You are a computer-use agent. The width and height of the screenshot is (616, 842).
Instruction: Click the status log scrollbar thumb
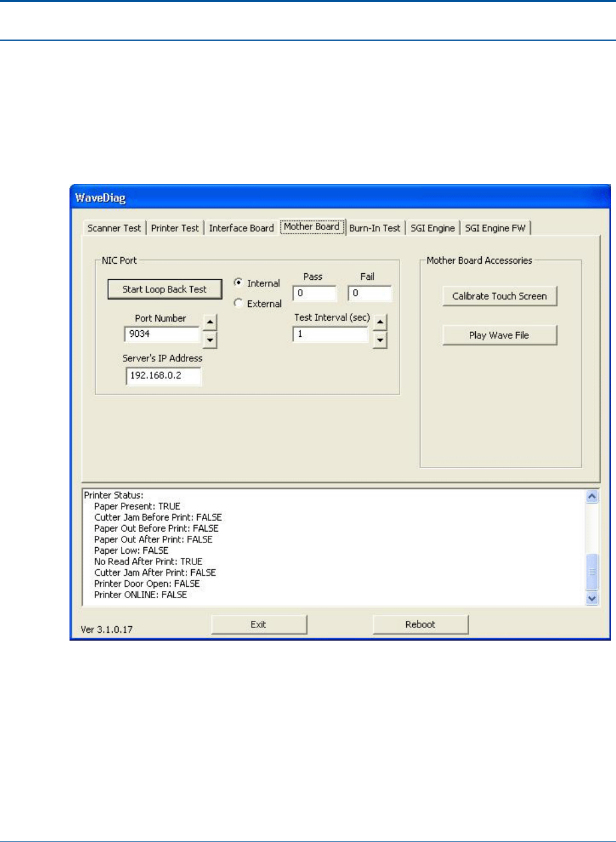tap(592, 572)
